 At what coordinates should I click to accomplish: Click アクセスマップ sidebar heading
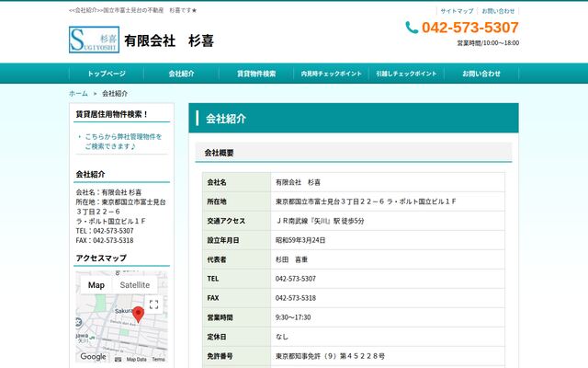(101, 258)
